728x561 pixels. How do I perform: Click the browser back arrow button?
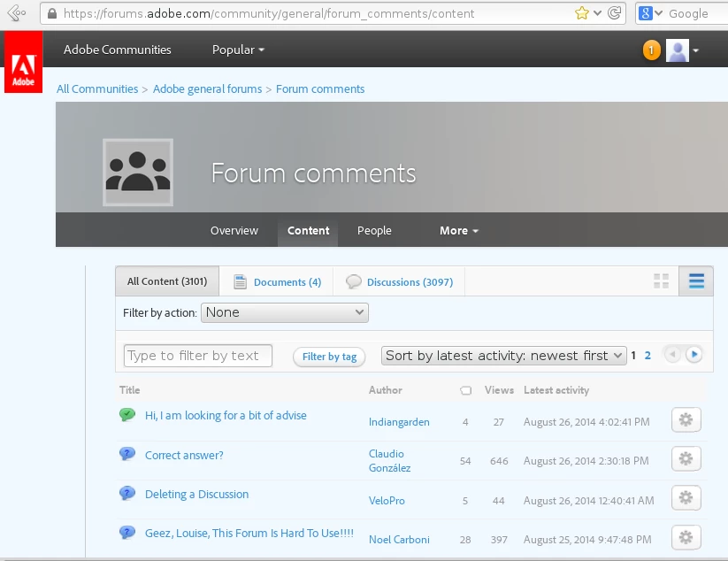point(16,13)
